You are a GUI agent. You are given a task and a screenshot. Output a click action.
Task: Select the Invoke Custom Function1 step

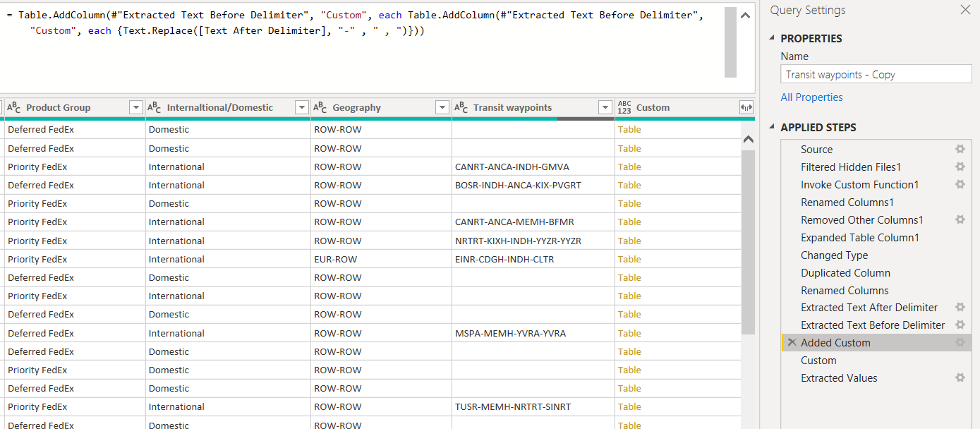tap(859, 184)
